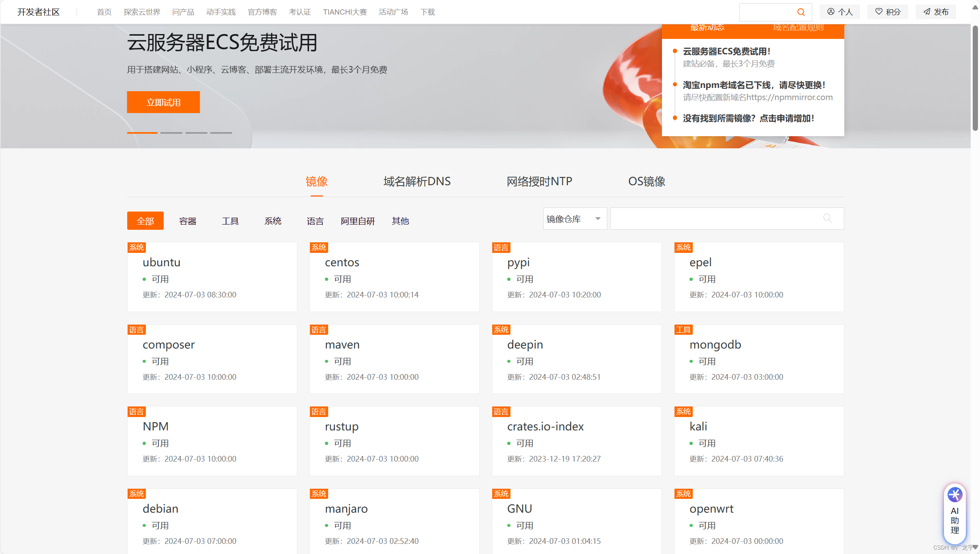Open the deepin mirror card
The height and width of the screenshot is (554, 980).
pos(577,359)
